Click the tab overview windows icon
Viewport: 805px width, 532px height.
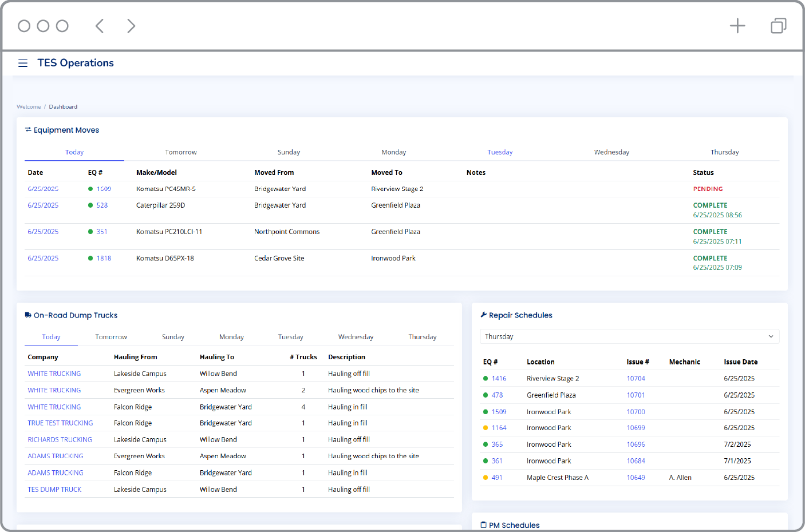778,26
